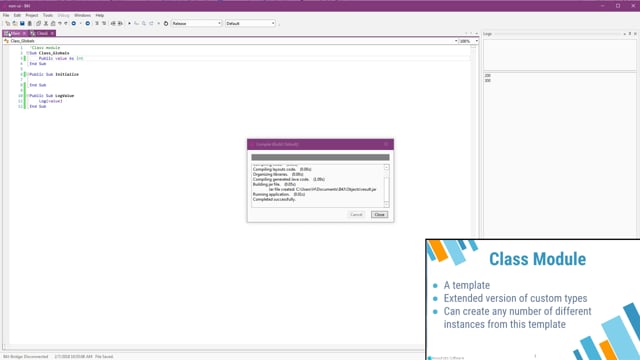Image resolution: width=640 pixels, height=360 pixels.
Task: Click the 'Class Module' slide heading
Action: coord(538,259)
